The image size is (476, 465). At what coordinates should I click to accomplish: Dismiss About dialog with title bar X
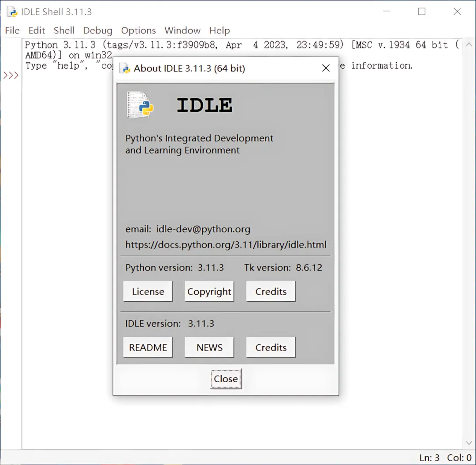click(326, 68)
